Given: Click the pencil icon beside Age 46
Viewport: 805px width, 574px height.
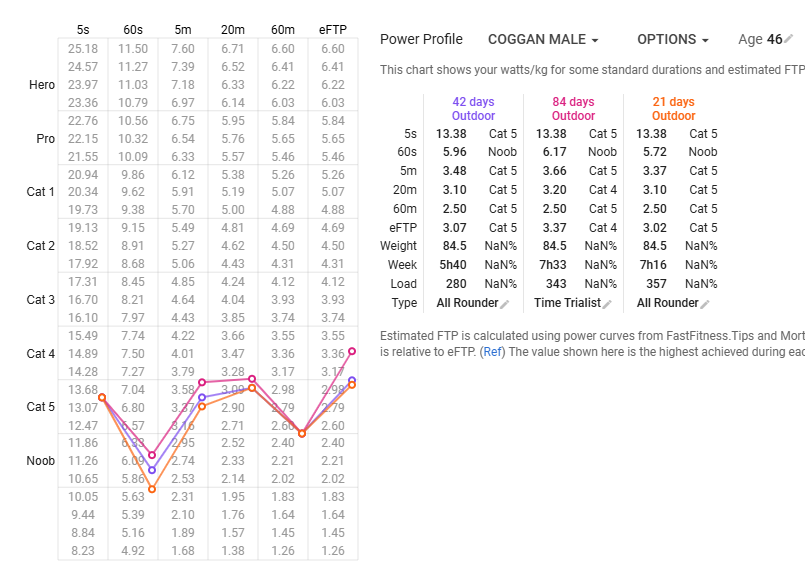Looking at the screenshot, I should tap(789, 40).
